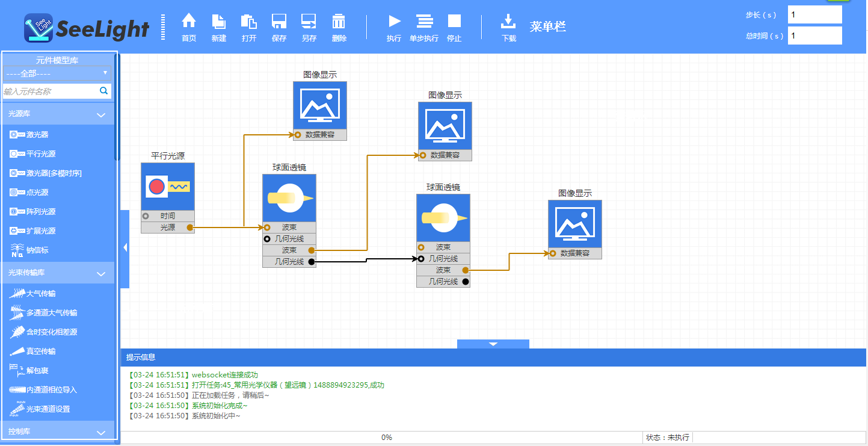Run the simulation with 执行 play button
Image resolution: width=868 pixels, height=446 pixels.
394,22
